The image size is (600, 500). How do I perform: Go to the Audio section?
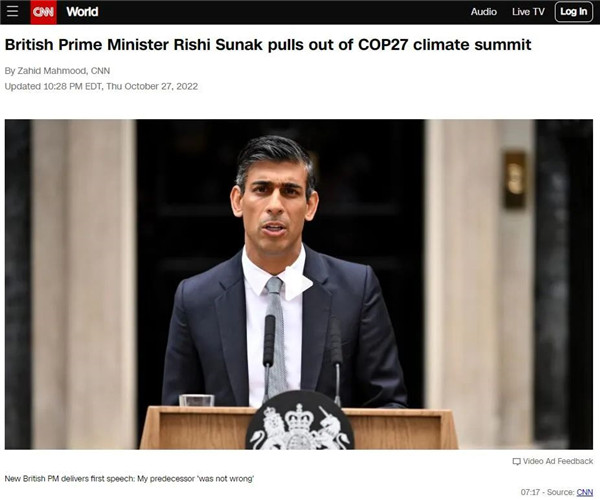(484, 12)
